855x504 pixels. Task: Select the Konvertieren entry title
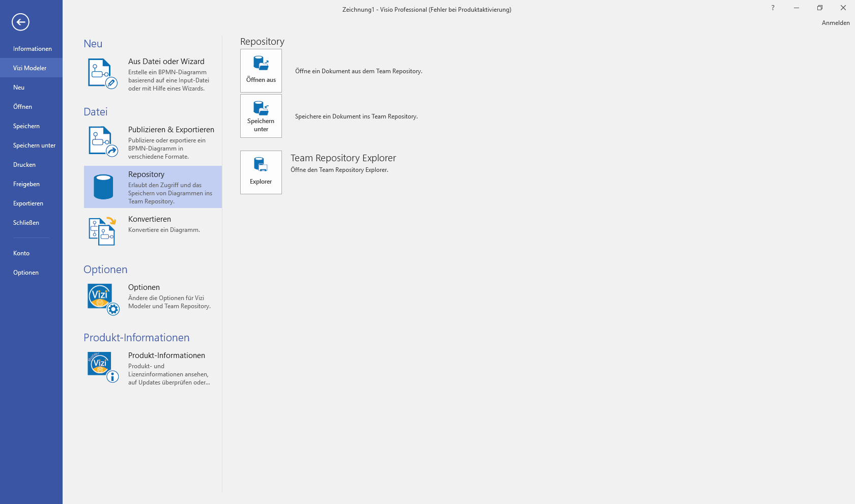point(150,219)
